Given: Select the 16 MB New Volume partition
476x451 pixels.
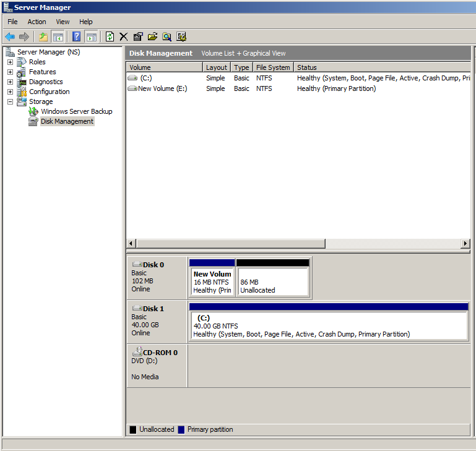Looking at the screenshot, I should point(212,278).
